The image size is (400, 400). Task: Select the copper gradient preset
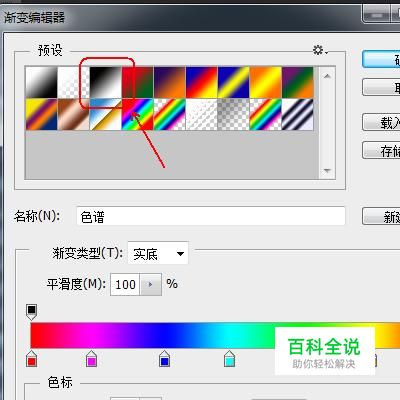(74, 114)
